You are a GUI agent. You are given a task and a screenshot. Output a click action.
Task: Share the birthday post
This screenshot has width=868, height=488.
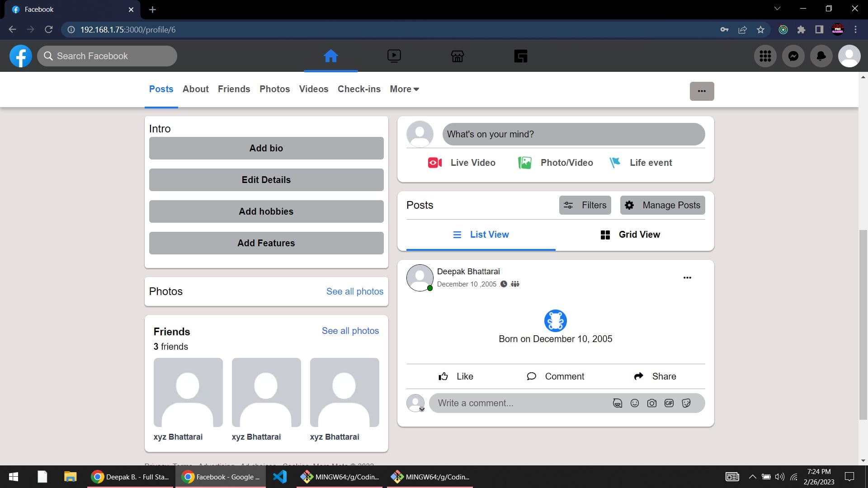click(655, 376)
